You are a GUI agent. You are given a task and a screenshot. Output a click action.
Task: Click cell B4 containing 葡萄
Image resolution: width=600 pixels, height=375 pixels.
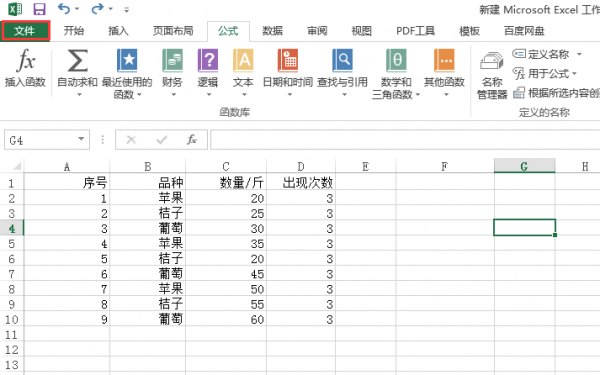pos(147,228)
